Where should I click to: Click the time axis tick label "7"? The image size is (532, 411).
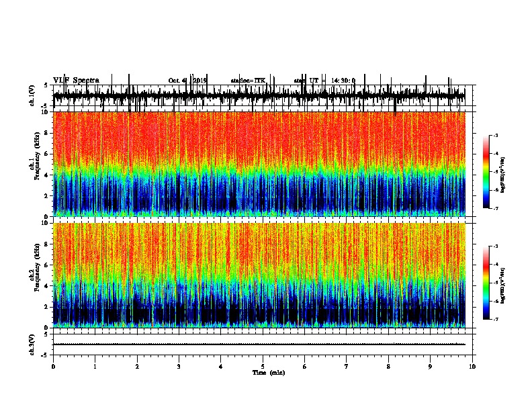point(347,367)
